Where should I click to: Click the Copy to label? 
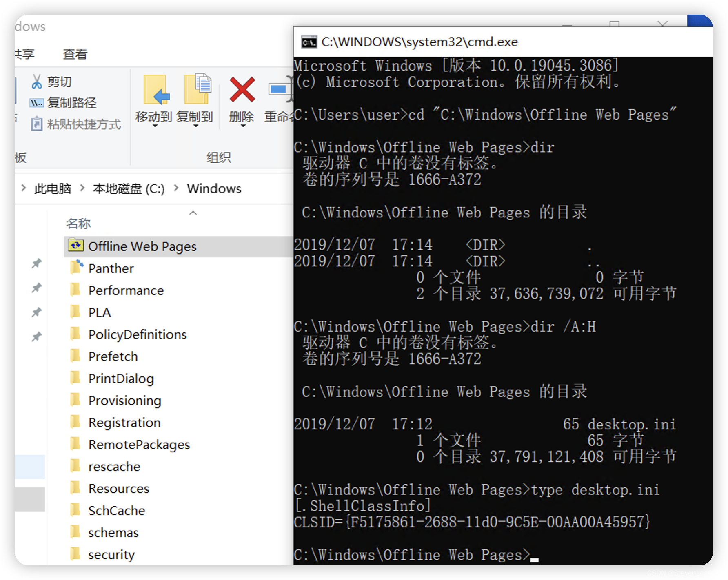(x=195, y=117)
